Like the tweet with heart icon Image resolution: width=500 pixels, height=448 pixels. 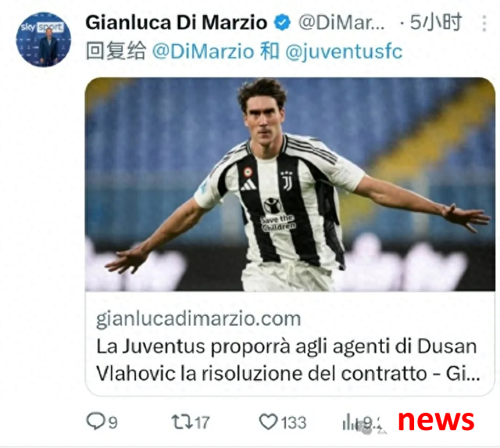pyautogui.click(x=268, y=421)
